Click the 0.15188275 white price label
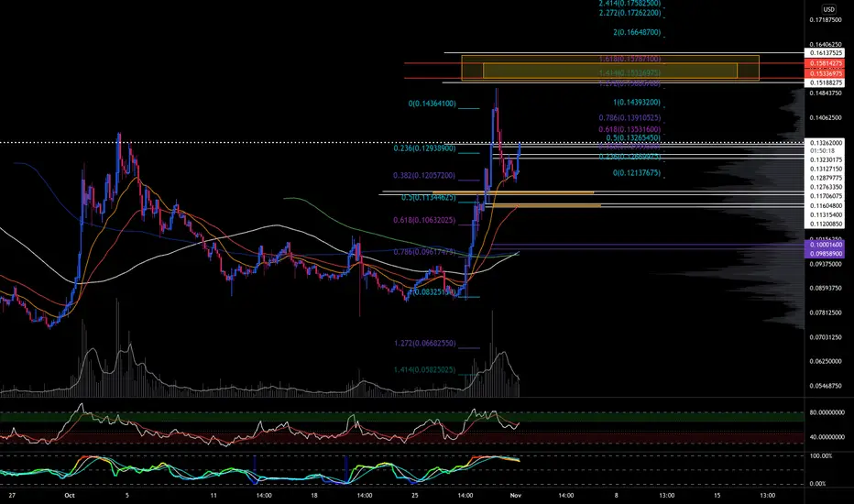 coord(825,82)
